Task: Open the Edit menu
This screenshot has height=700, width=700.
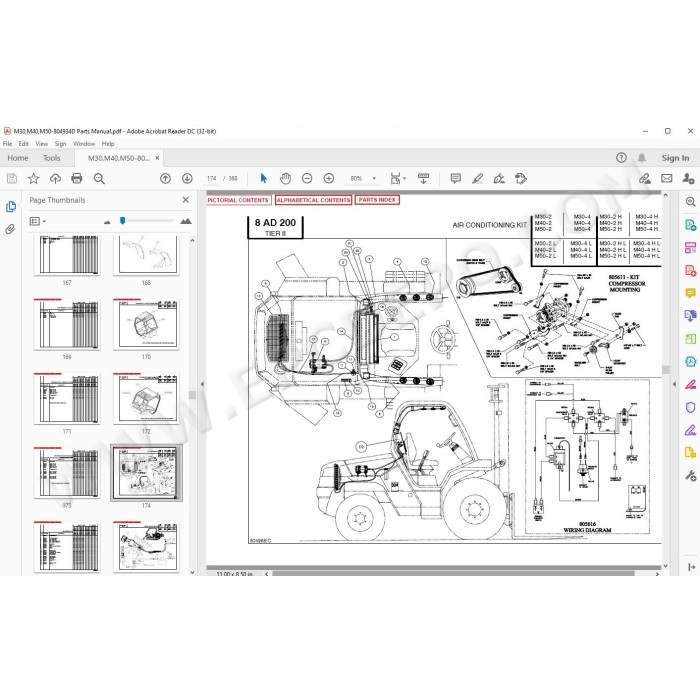Action: point(24,144)
